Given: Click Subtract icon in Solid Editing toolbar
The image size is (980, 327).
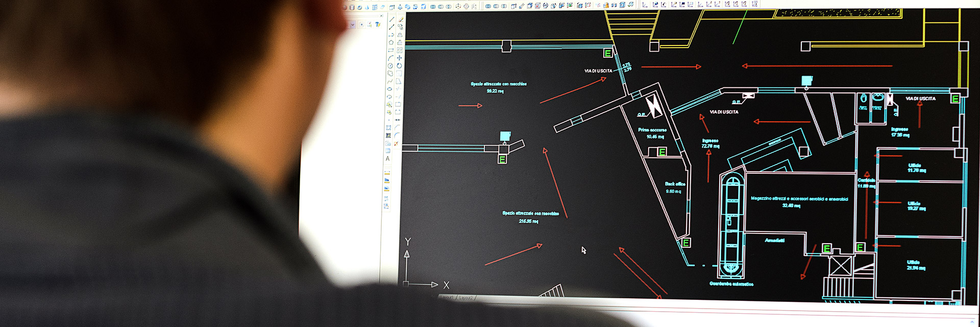Looking at the screenshot, I should [496, 6].
